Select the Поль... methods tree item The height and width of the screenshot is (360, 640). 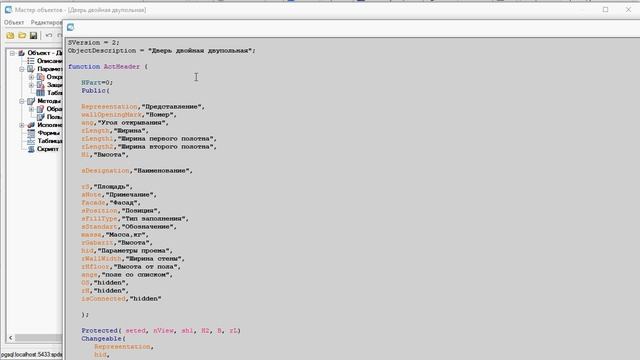coord(54,117)
